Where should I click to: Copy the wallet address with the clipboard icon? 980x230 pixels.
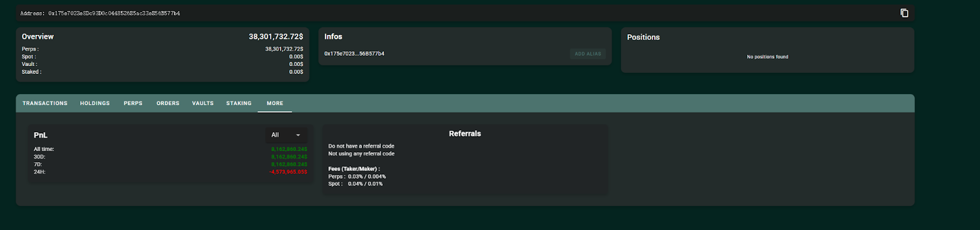pyautogui.click(x=904, y=13)
